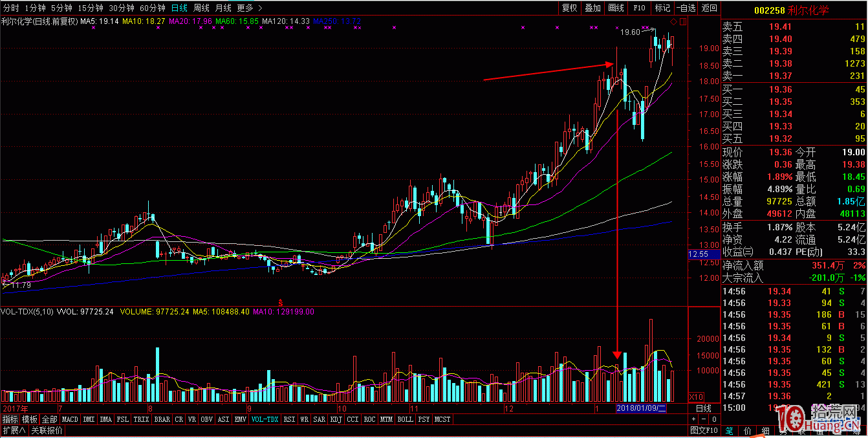Click the 返回 back button
This screenshot has width=868, height=438.
(x=710, y=8)
